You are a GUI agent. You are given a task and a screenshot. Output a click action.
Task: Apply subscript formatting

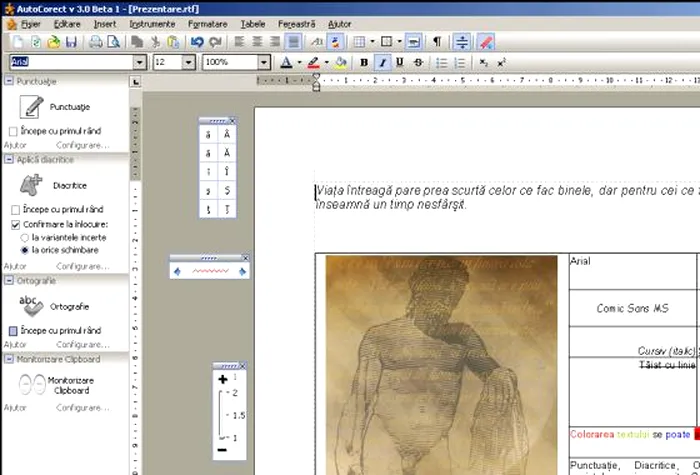483,62
